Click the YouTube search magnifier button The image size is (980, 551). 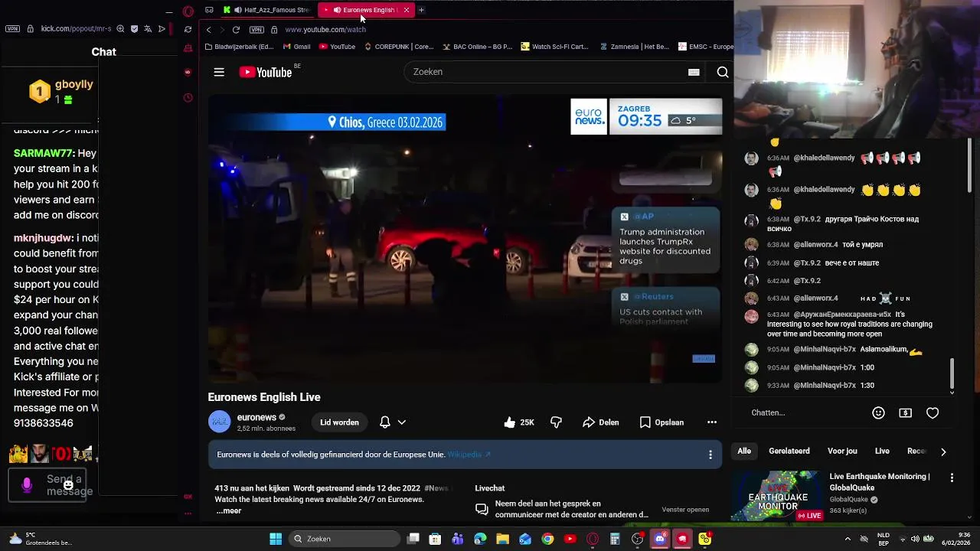coord(722,72)
